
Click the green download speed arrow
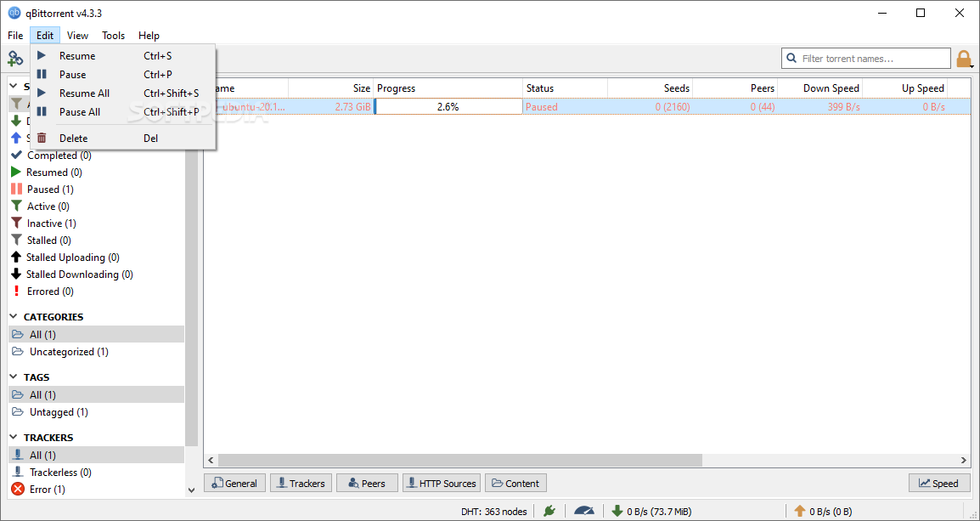617,511
